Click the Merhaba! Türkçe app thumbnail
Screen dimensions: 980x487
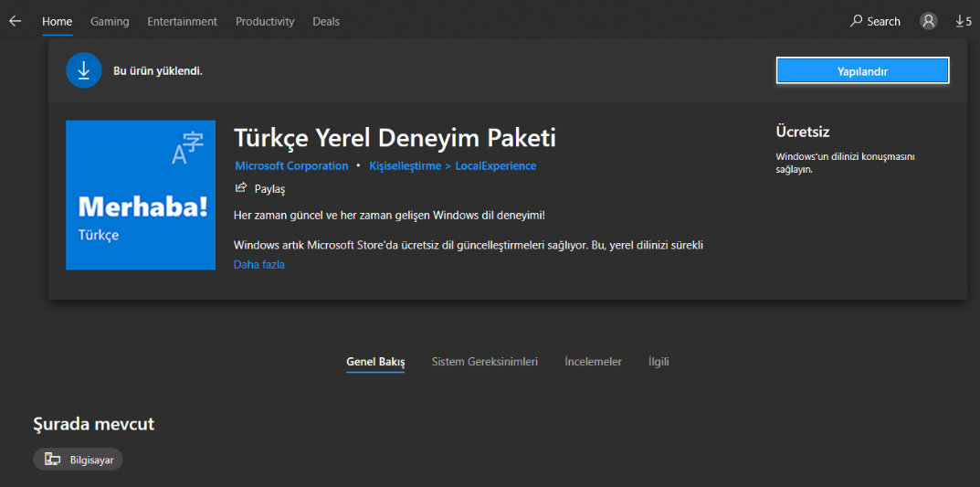(141, 195)
